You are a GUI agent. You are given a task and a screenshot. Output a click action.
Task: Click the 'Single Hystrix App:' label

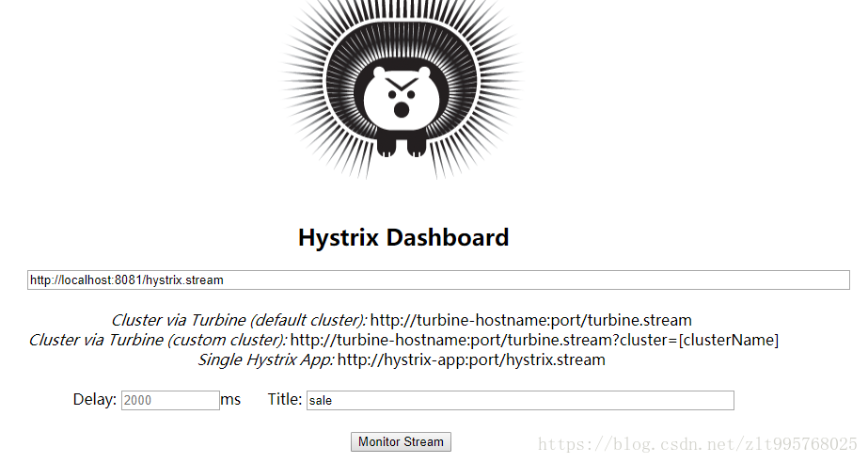click(x=266, y=360)
